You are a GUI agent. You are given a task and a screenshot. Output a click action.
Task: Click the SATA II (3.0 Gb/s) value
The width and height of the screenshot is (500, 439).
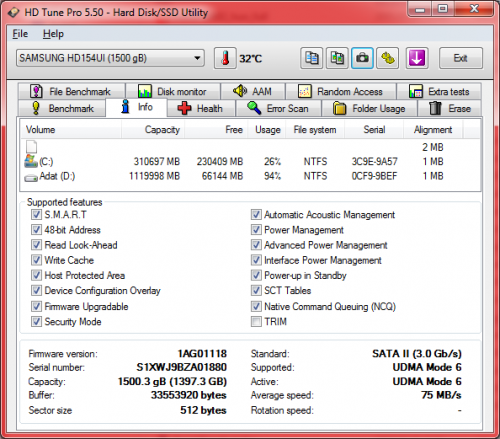coord(417,353)
